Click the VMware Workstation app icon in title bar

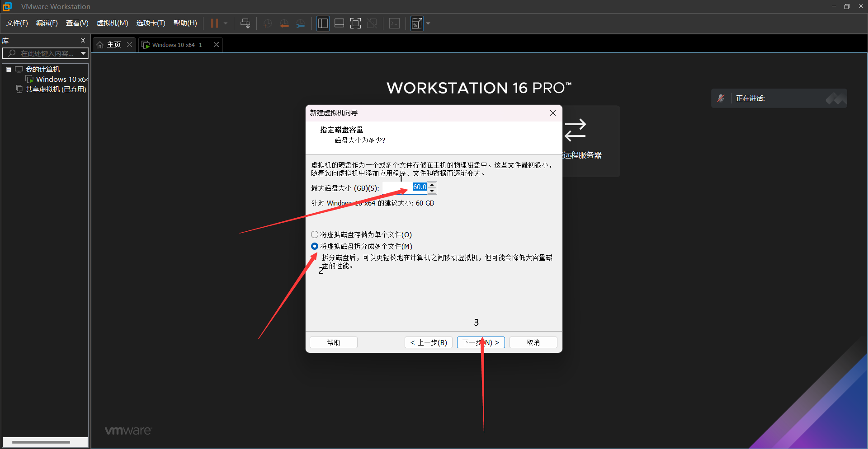(x=7, y=6)
